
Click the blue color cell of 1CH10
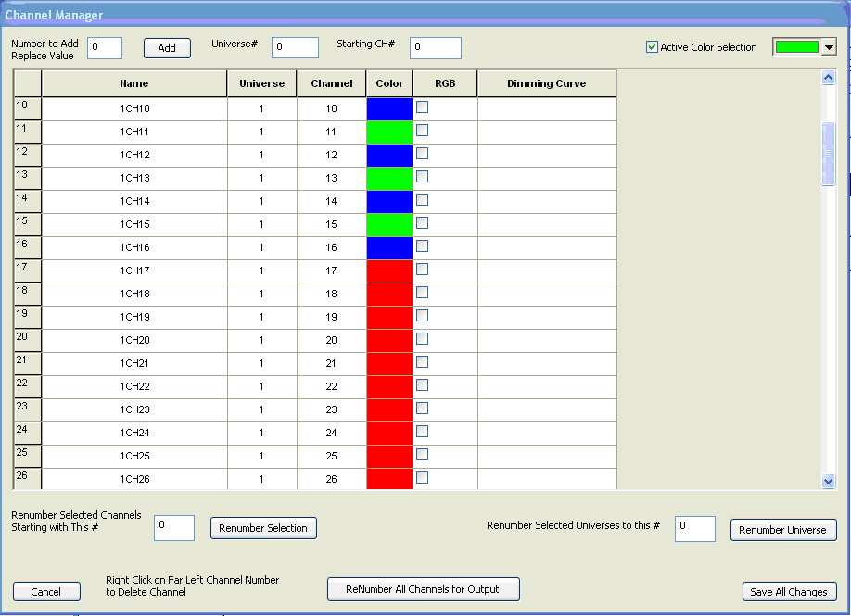pyautogui.click(x=389, y=109)
